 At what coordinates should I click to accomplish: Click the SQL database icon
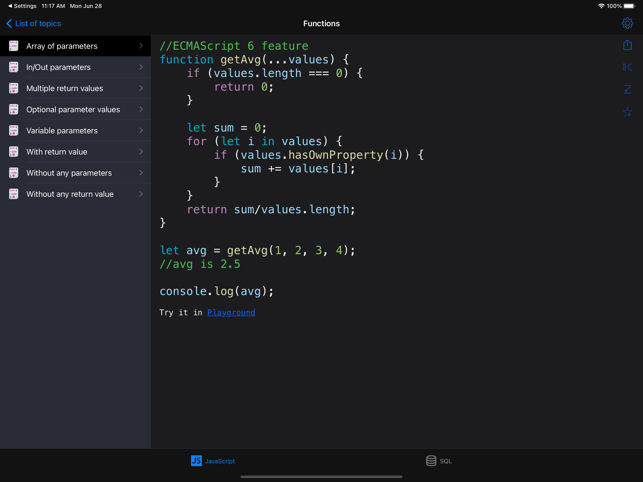[x=431, y=461]
